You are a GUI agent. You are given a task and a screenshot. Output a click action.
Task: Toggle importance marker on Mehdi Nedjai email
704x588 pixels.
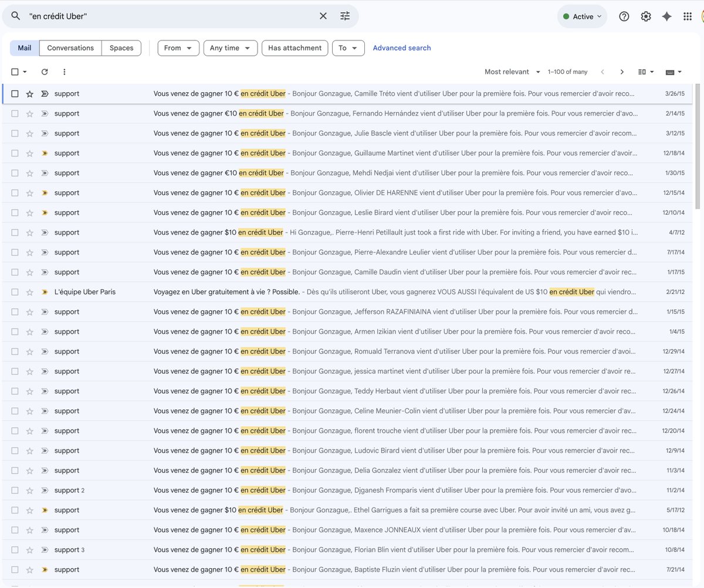coord(45,173)
